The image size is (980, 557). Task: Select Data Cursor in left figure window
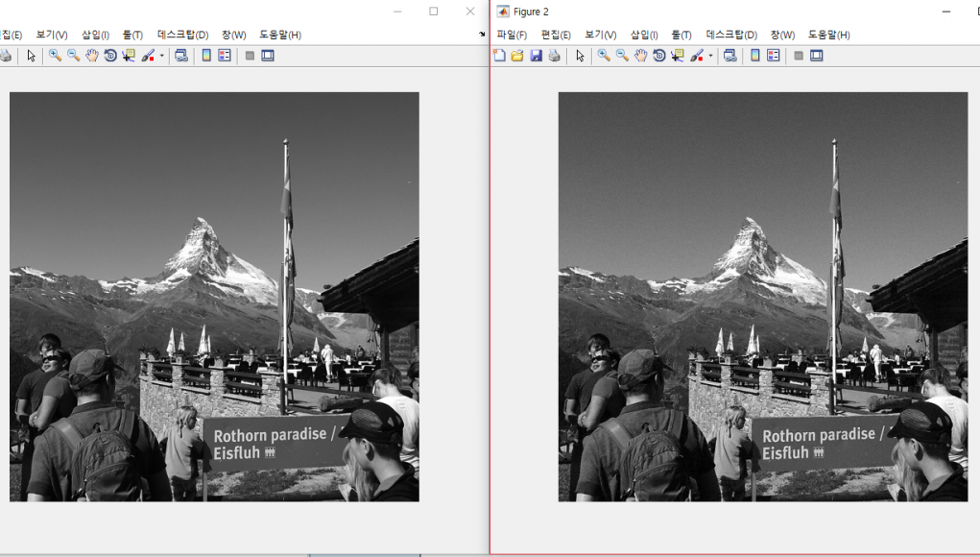[128, 56]
